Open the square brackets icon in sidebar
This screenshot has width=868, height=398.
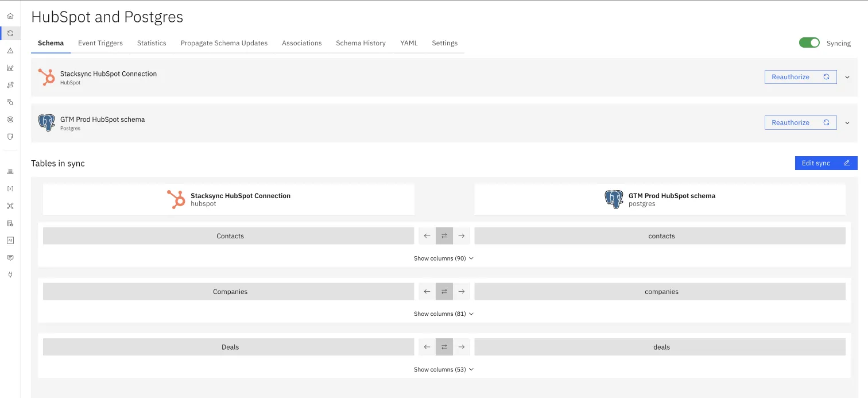click(x=10, y=188)
